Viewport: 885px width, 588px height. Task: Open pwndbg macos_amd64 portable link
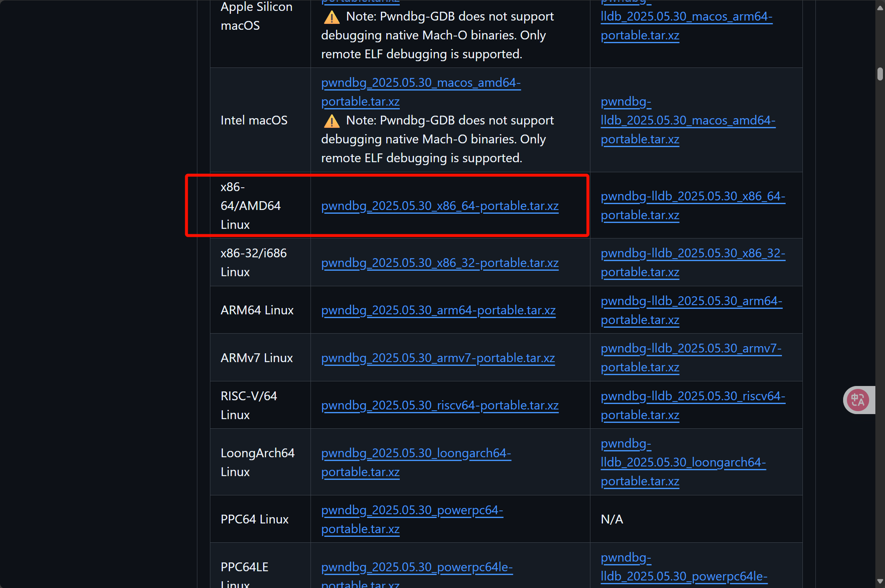pos(421,83)
